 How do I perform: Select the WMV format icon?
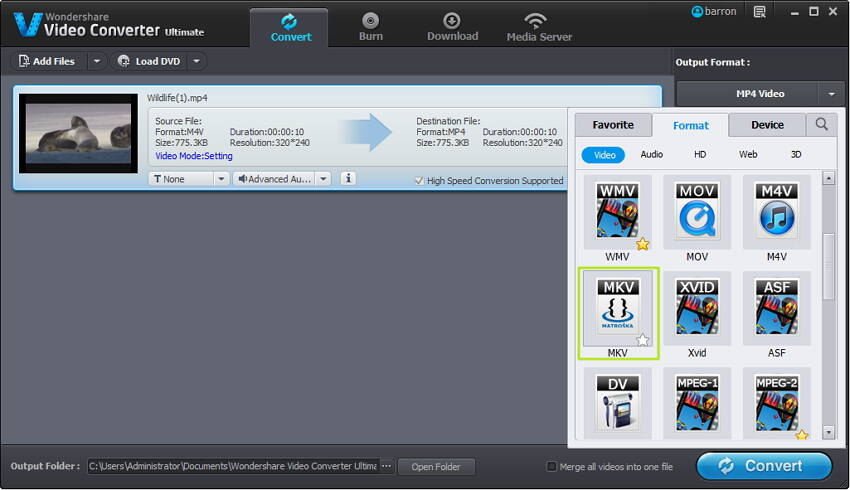click(617, 211)
